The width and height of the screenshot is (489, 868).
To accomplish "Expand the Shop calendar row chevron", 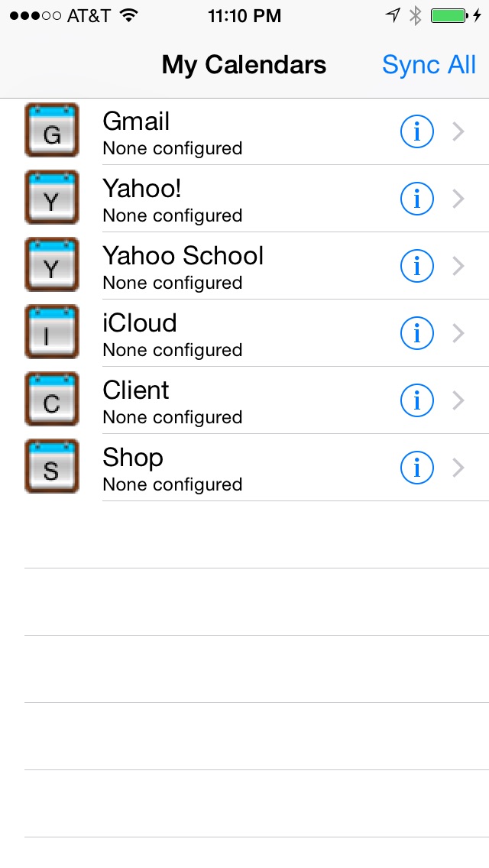I will (458, 467).
